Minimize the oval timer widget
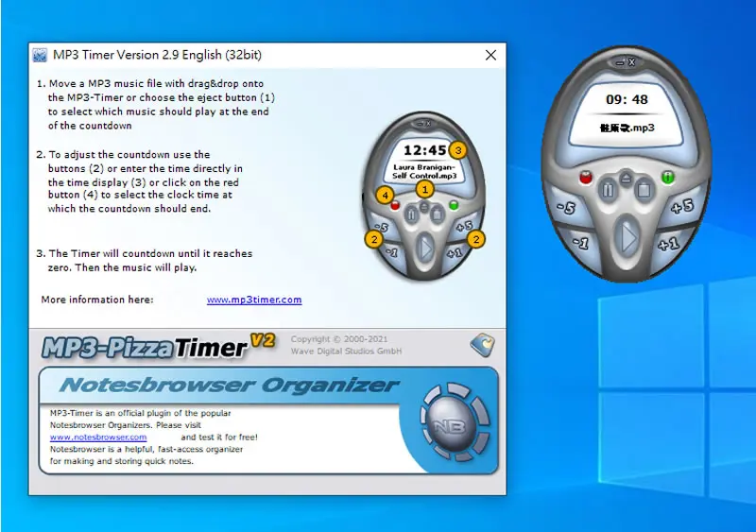This screenshot has width=756, height=532. coord(620,62)
